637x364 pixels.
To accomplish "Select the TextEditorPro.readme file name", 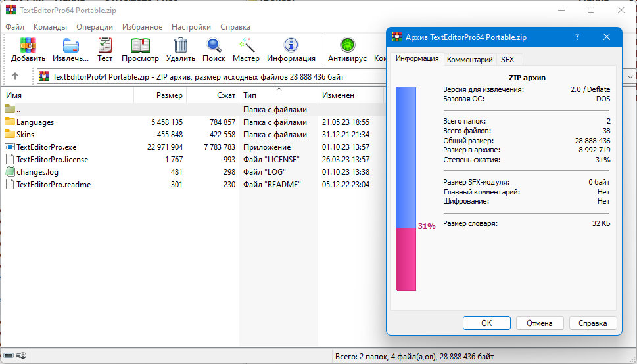I will 54,184.
